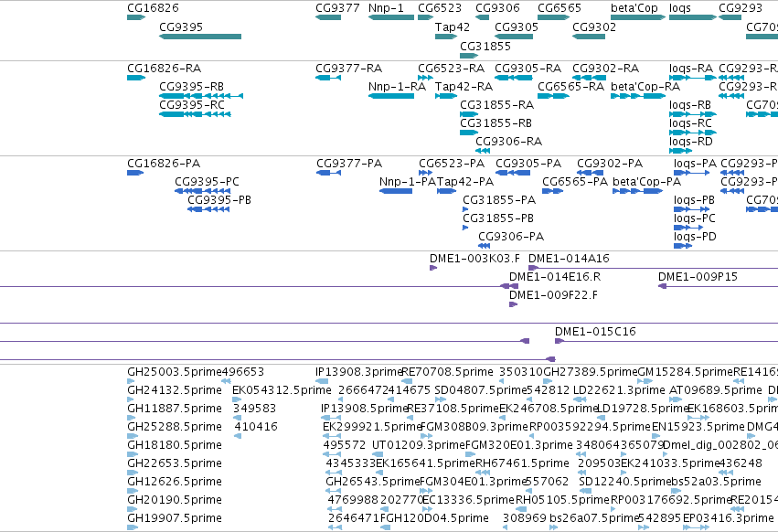778x532 pixels.
Task: Click the CG31855 gene feature
Action: tap(469, 56)
